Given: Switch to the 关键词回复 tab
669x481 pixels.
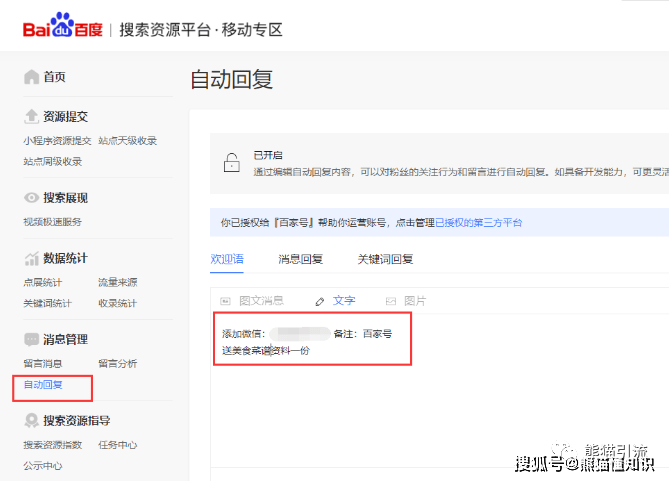Looking at the screenshot, I should [x=385, y=259].
